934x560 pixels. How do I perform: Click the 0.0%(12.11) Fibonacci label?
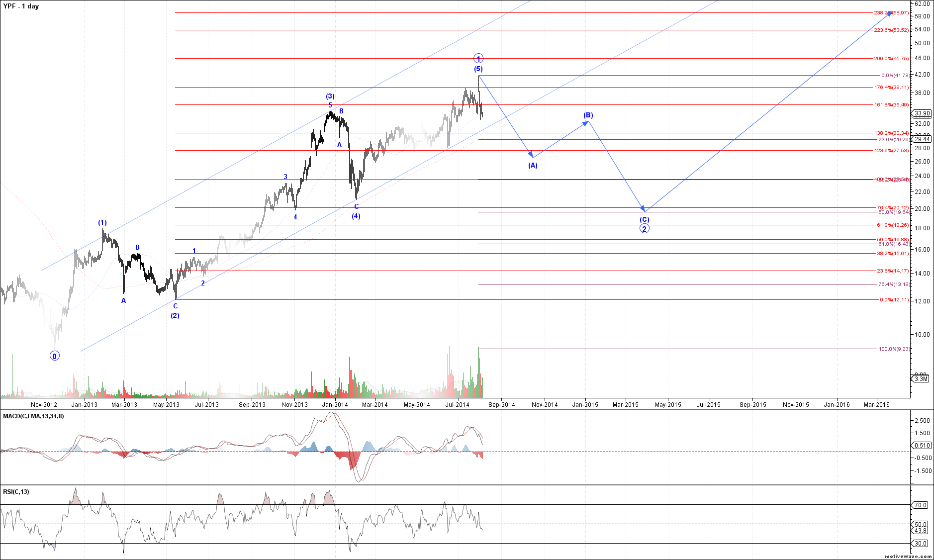[894, 299]
